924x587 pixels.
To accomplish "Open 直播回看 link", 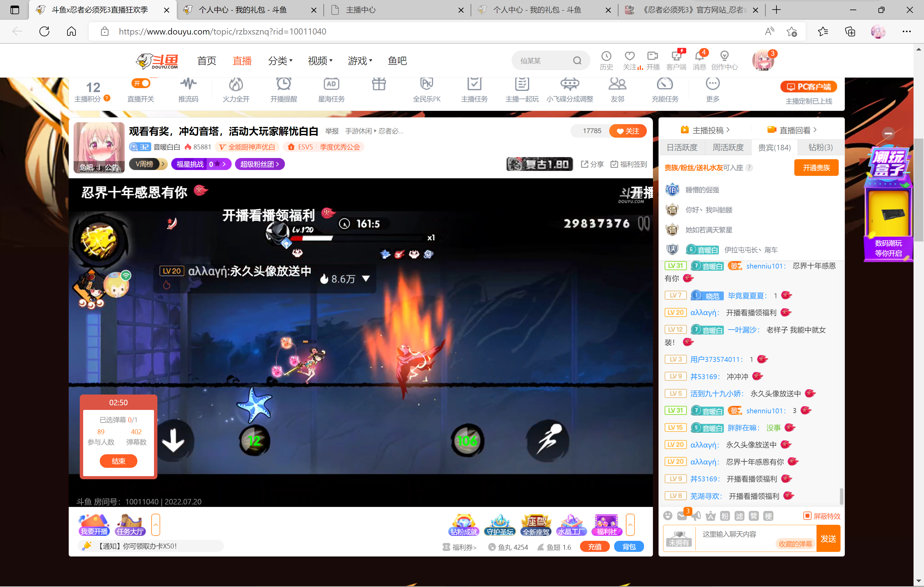I will point(792,130).
